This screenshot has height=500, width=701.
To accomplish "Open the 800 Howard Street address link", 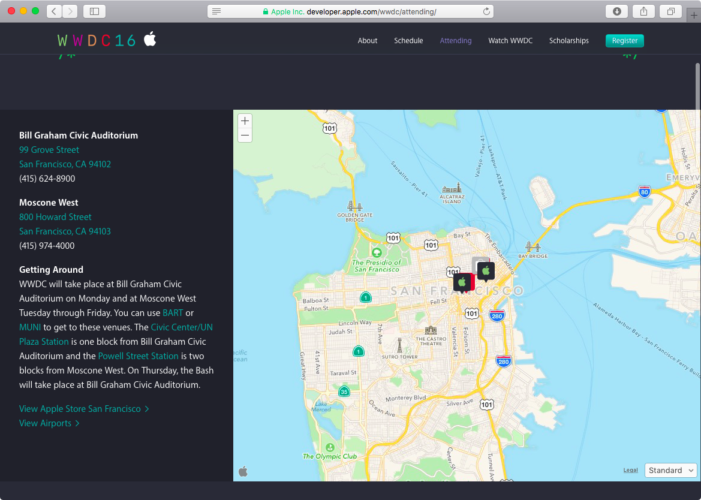I will point(55,217).
